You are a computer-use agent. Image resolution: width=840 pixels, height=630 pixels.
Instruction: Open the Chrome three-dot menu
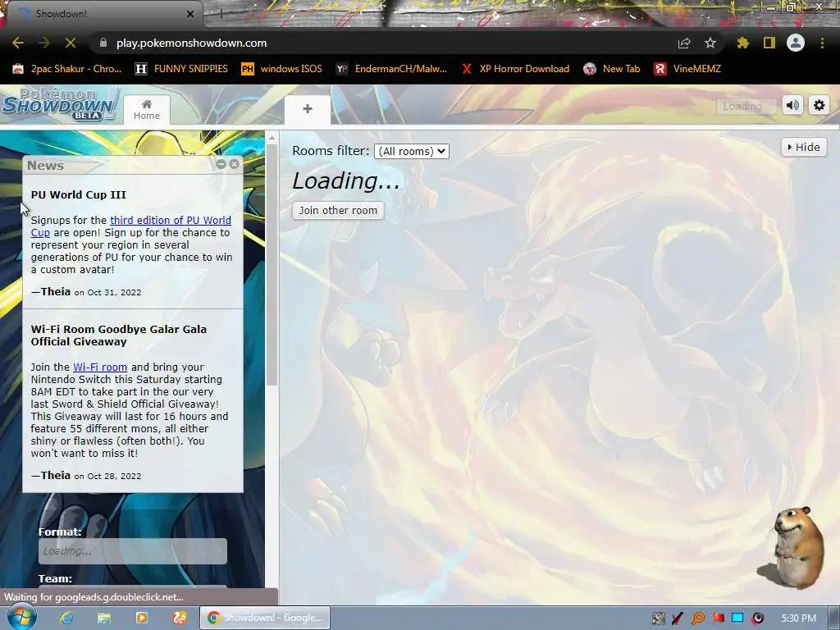822,43
